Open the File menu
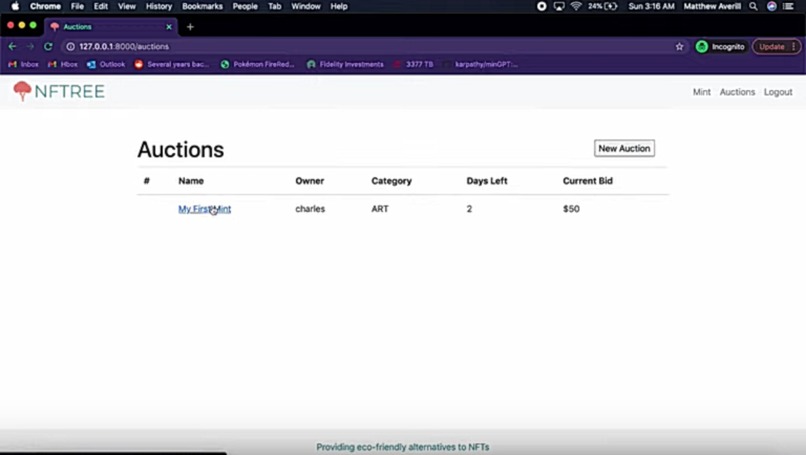This screenshot has height=455, width=806. click(77, 6)
